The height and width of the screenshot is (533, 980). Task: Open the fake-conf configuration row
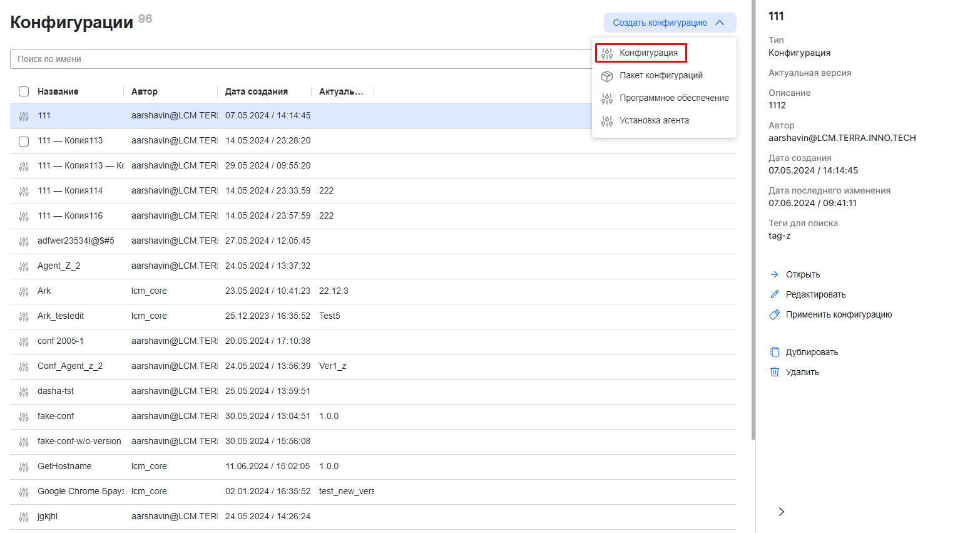tap(56, 417)
